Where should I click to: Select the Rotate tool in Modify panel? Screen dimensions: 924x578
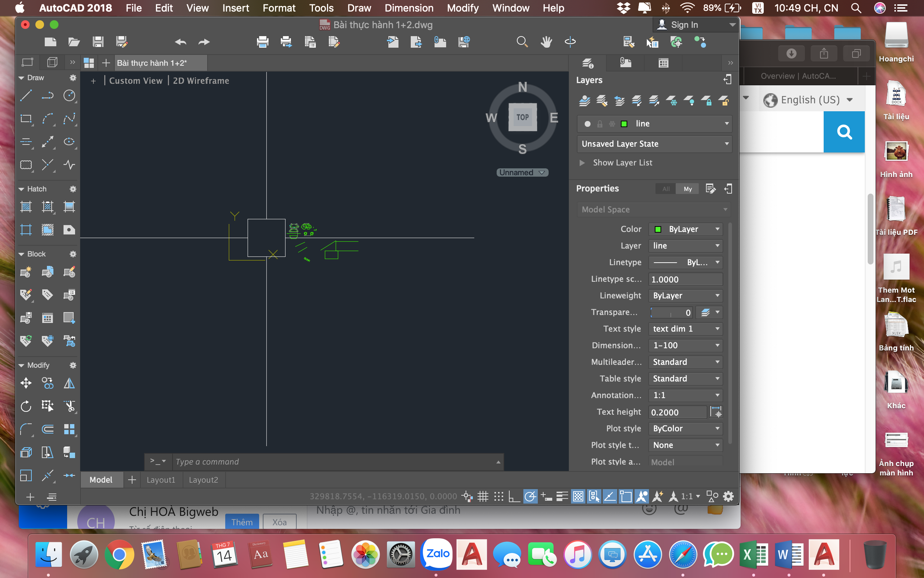(26, 406)
